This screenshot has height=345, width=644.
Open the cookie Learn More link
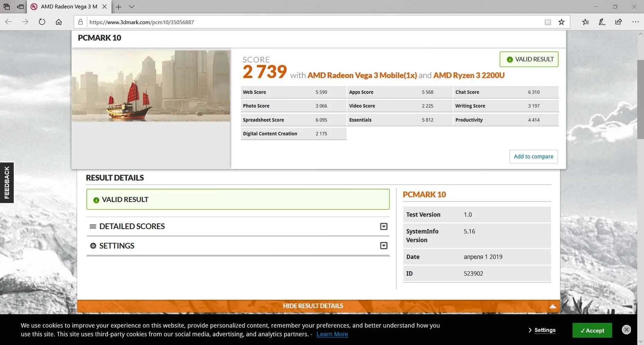[x=332, y=334]
